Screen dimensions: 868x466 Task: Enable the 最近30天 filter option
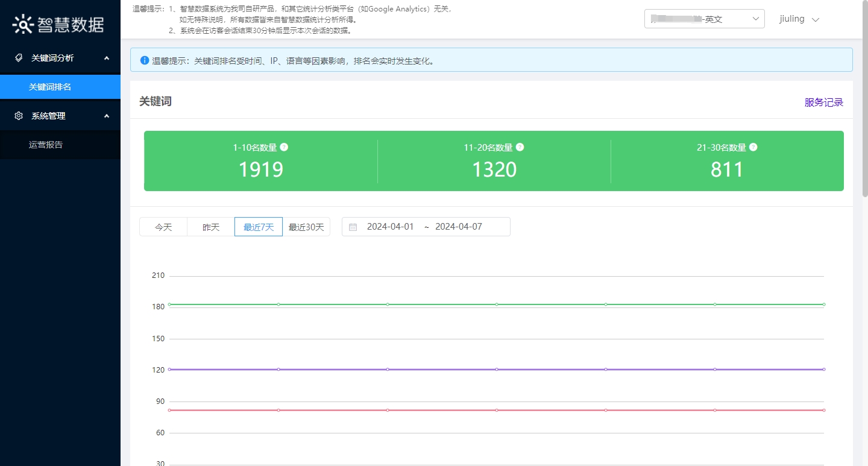coord(306,227)
